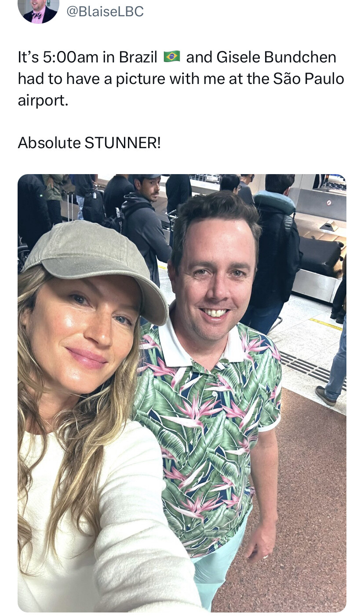Screen dimensions: 364x616
Task: Open the @BlaiseLBC handle link
Action: pyautogui.click(x=105, y=11)
